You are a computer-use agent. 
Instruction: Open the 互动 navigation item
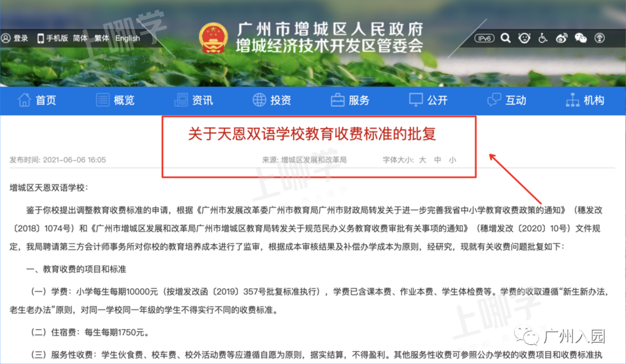click(x=507, y=100)
